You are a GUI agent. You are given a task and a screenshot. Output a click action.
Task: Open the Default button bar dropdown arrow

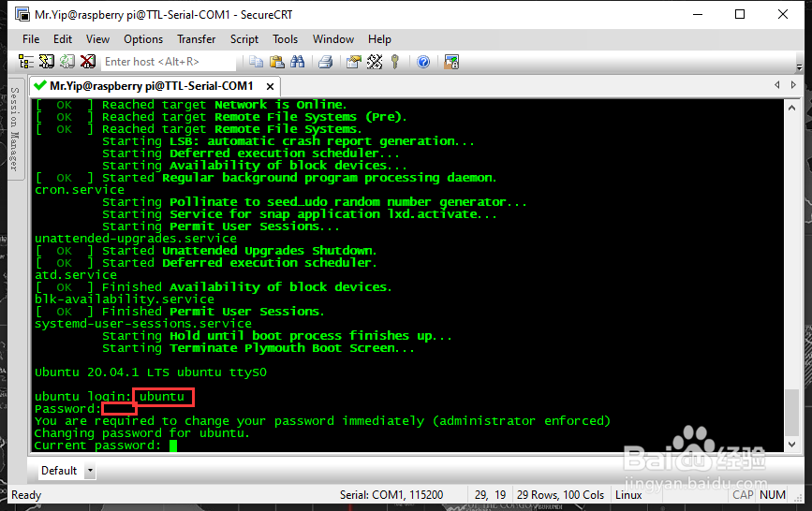(x=90, y=471)
